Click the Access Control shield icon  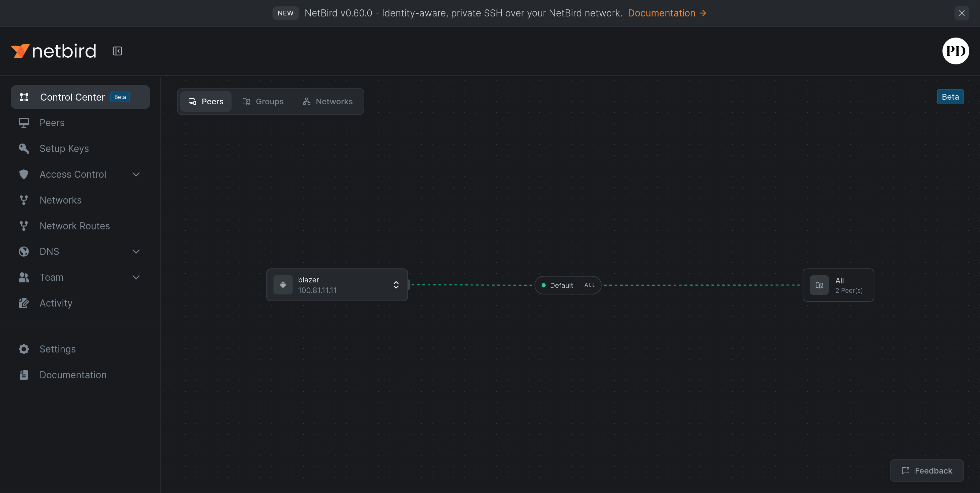(x=23, y=174)
